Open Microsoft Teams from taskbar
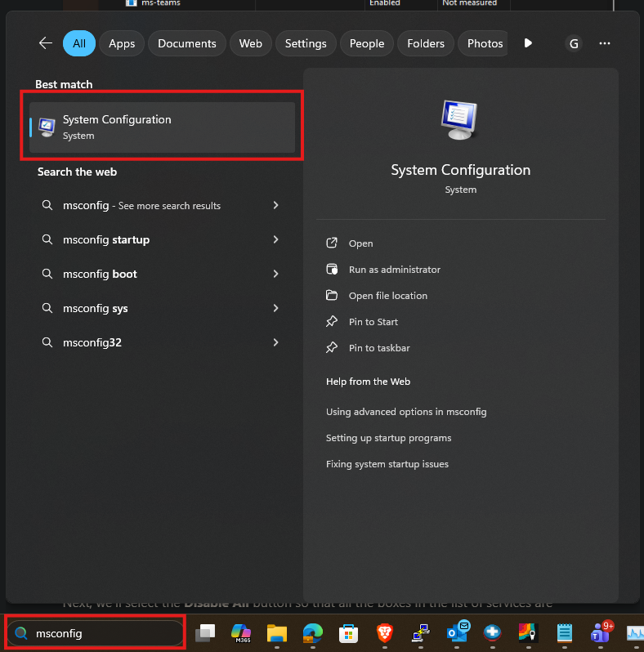 (602, 632)
